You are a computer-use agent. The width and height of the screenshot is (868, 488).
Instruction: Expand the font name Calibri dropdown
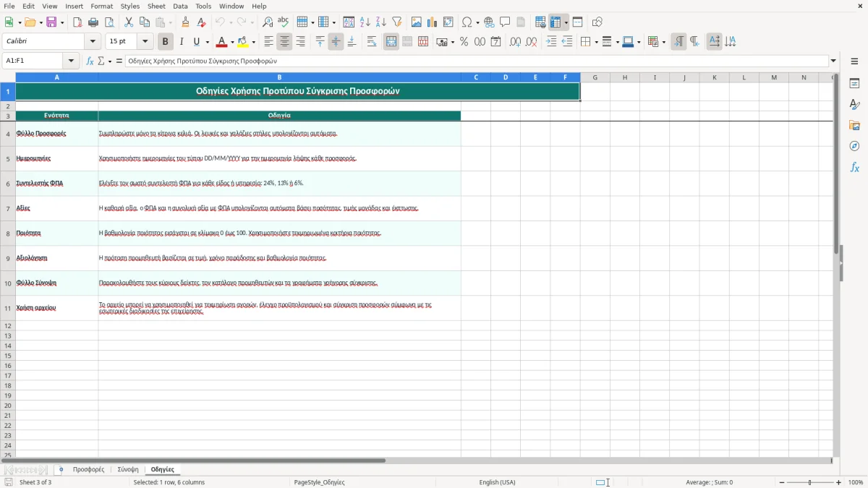click(x=93, y=42)
